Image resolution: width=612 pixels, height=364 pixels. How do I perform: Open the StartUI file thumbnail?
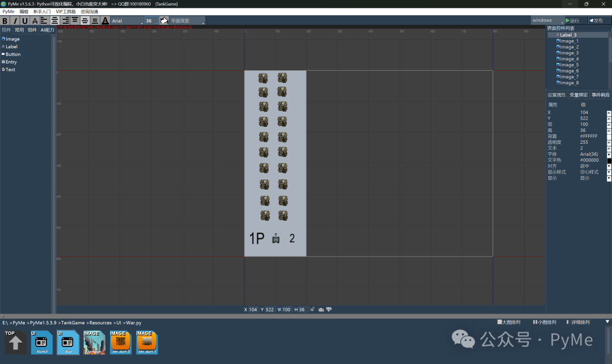(x=42, y=342)
